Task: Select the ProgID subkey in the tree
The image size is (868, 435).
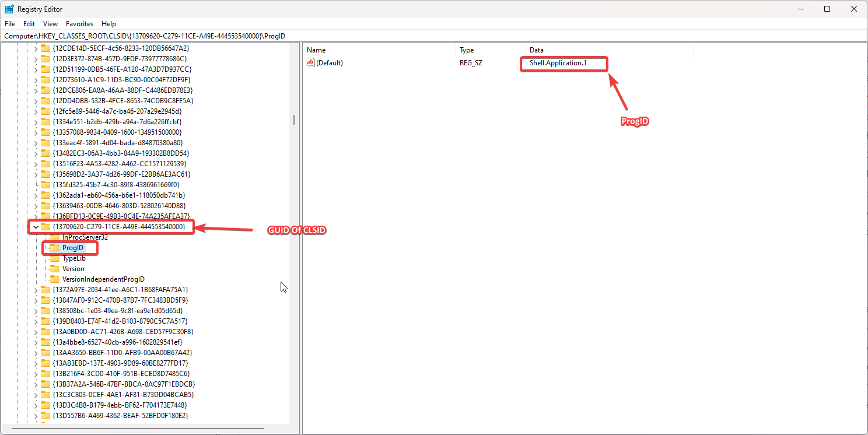Action: coord(73,248)
